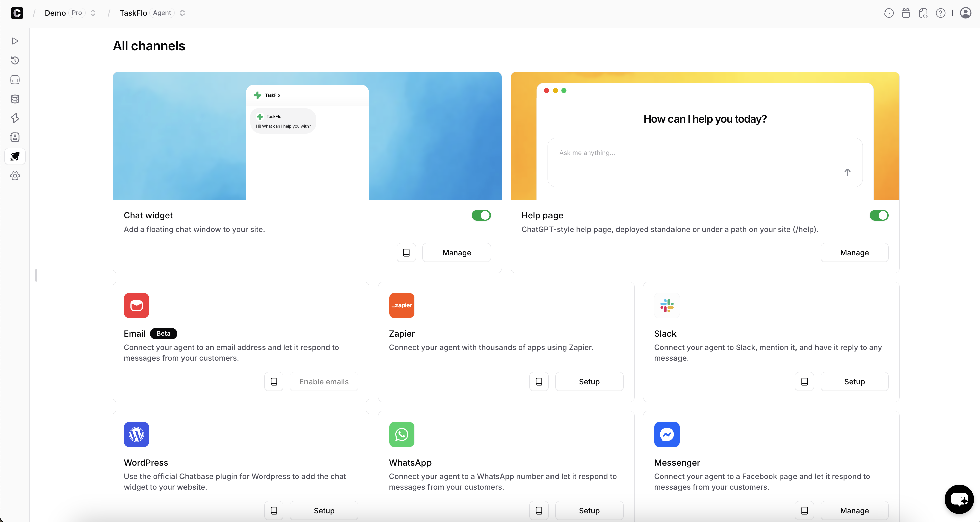Image resolution: width=980 pixels, height=522 pixels.
Task: Open the user account menu avatar
Action: click(x=965, y=13)
